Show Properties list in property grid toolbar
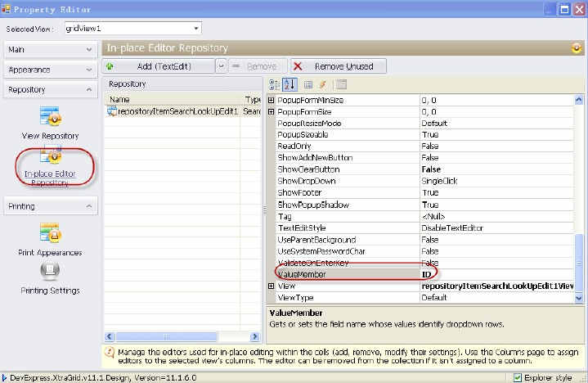This screenshot has height=383, width=588. click(308, 85)
